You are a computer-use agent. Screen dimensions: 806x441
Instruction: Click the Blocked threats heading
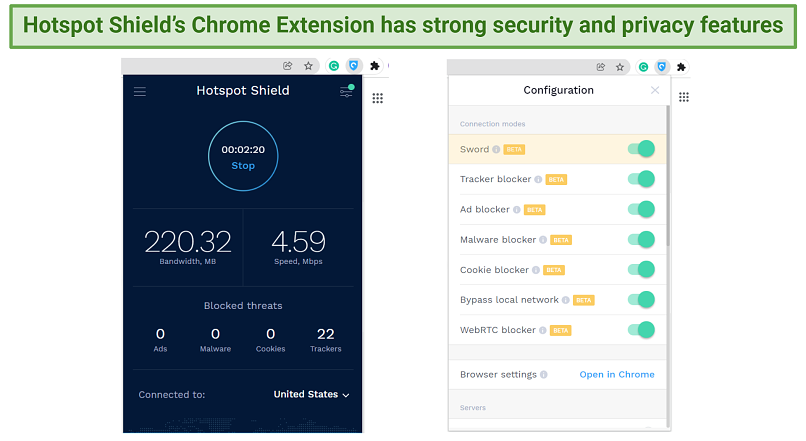243,306
